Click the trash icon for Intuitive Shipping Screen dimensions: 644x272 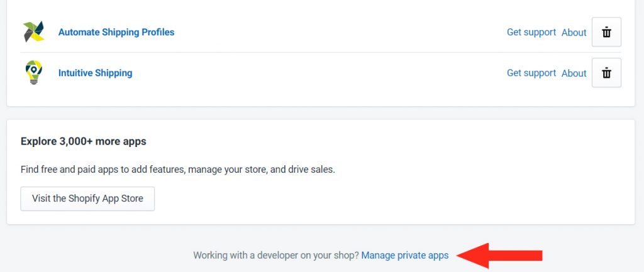click(x=606, y=73)
